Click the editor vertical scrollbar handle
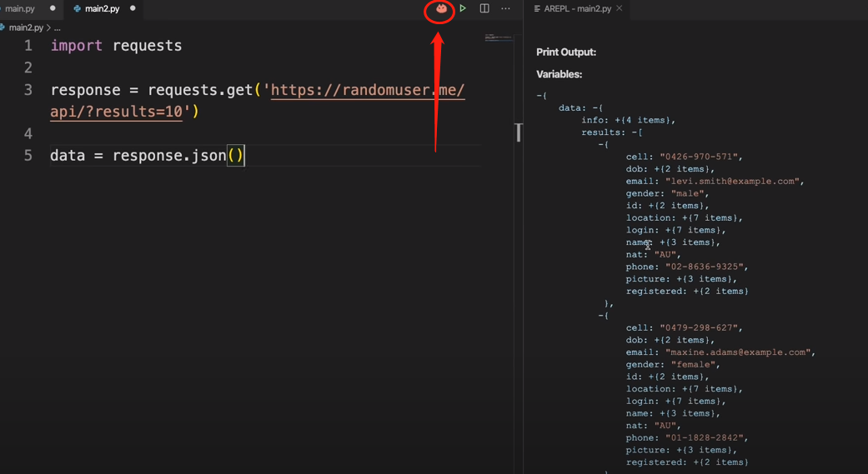The image size is (868, 474). coord(519,132)
